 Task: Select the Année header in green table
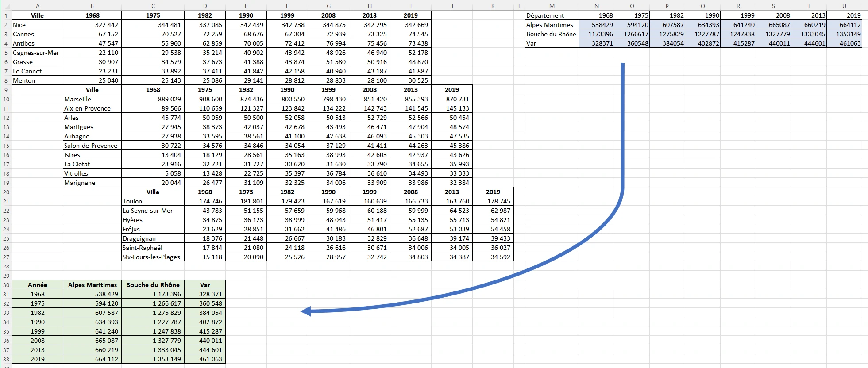[x=37, y=285]
